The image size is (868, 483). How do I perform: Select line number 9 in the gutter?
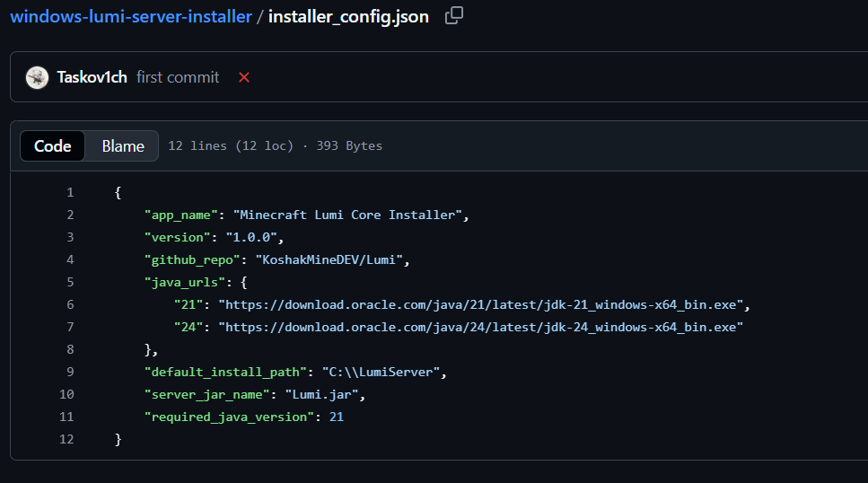[x=69, y=372]
